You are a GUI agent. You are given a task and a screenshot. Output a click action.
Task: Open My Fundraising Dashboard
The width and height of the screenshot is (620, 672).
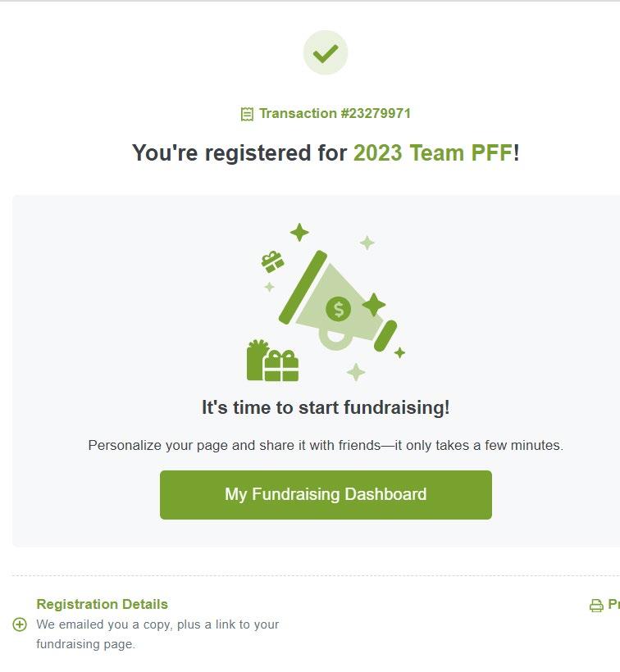coord(326,494)
